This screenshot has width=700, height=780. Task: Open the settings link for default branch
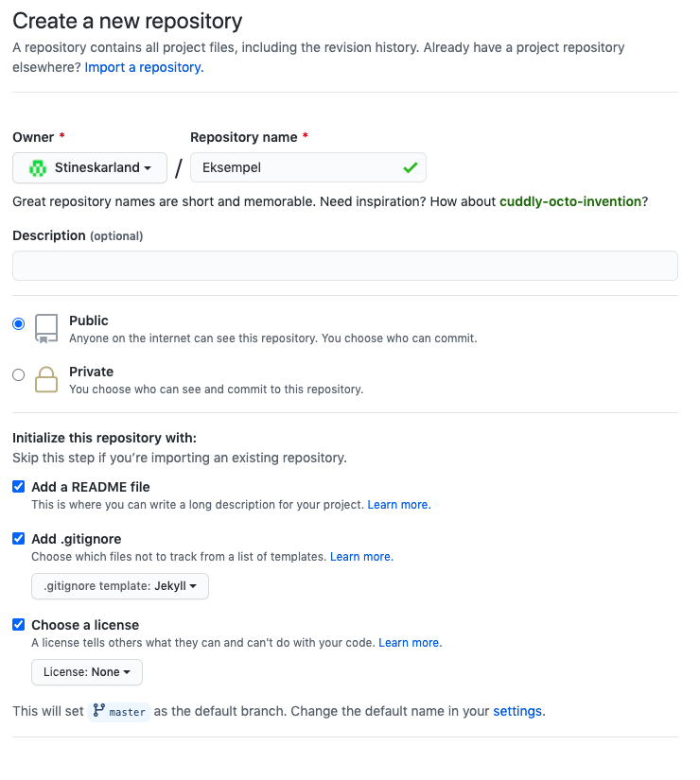tap(517, 711)
